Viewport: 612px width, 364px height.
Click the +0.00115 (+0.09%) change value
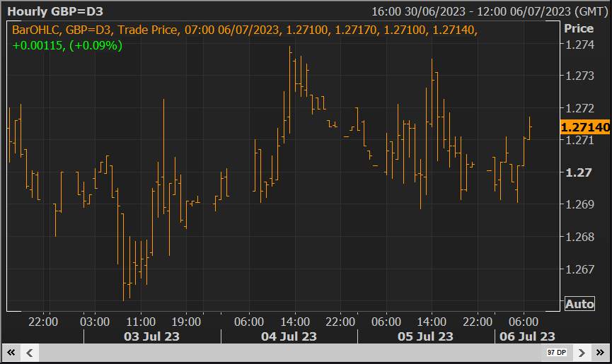point(67,46)
